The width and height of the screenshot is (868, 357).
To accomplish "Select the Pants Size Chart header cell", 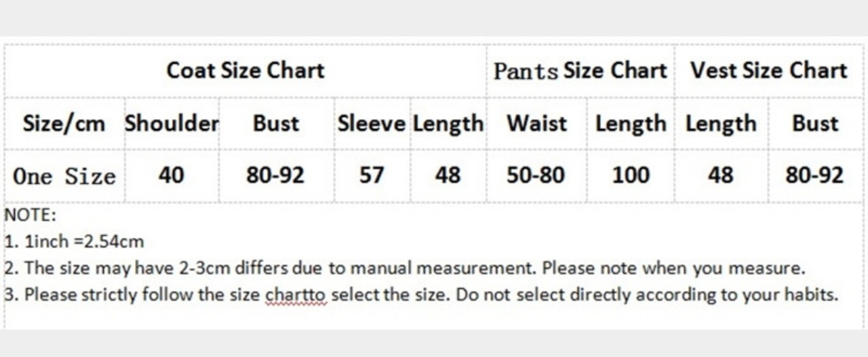I will [x=580, y=70].
